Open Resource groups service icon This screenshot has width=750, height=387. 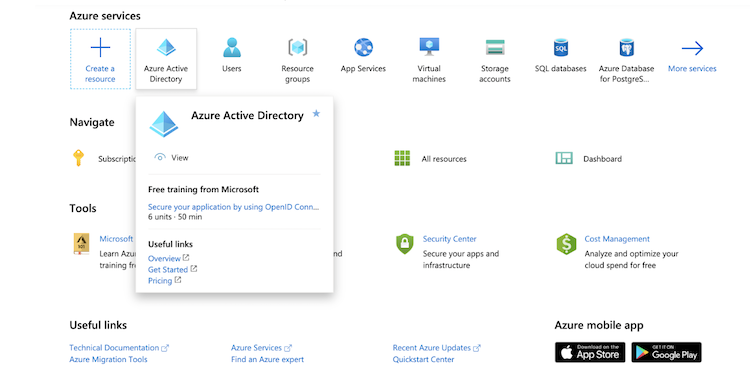(x=298, y=47)
